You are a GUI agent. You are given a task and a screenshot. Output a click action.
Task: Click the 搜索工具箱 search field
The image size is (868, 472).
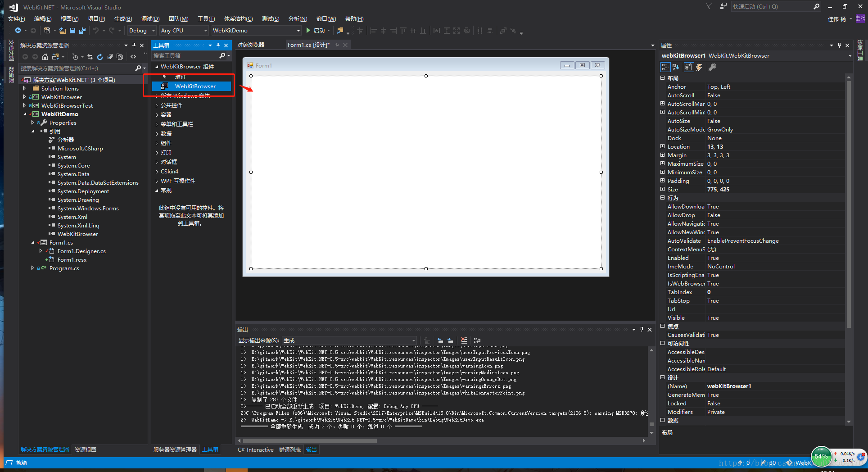point(185,55)
